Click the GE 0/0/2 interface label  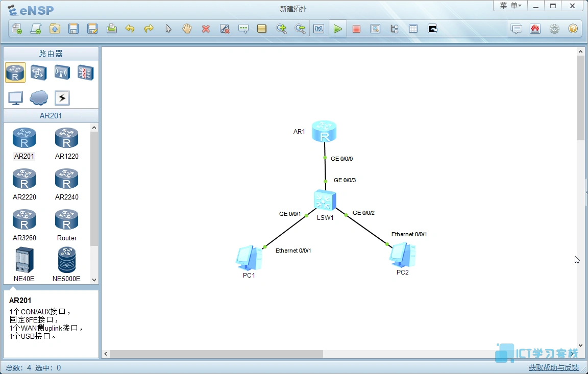coord(363,213)
